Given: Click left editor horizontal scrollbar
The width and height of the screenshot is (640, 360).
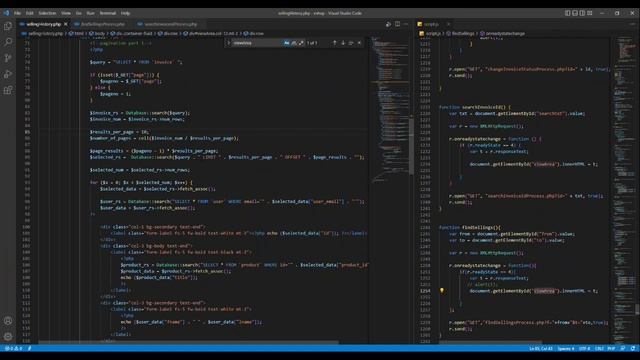Looking at the screenshot, I should click(x=189, y=342).
